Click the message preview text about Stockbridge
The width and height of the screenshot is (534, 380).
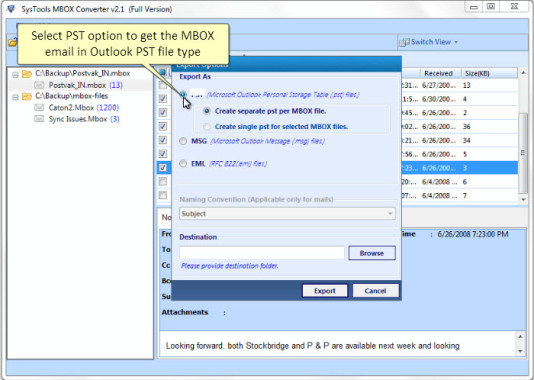[312, 346]
